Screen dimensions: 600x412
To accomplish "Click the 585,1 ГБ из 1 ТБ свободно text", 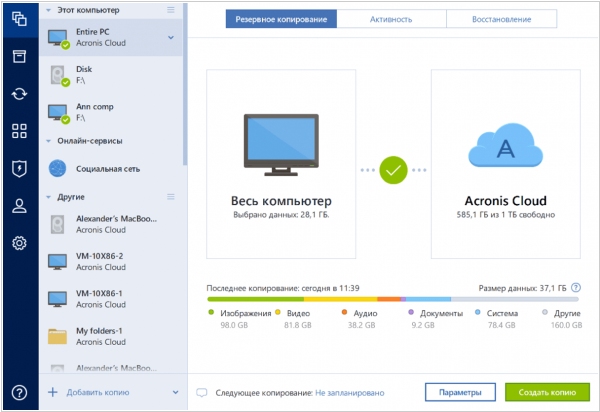I will click(x=505, y=215).
